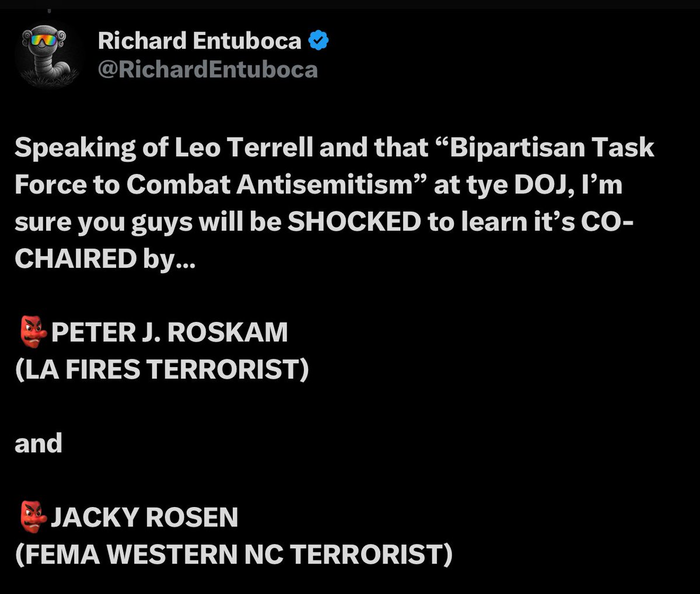Click the capitalized word SHOCKED
Screen dimensions: 700x594
(x=355, y=222)
